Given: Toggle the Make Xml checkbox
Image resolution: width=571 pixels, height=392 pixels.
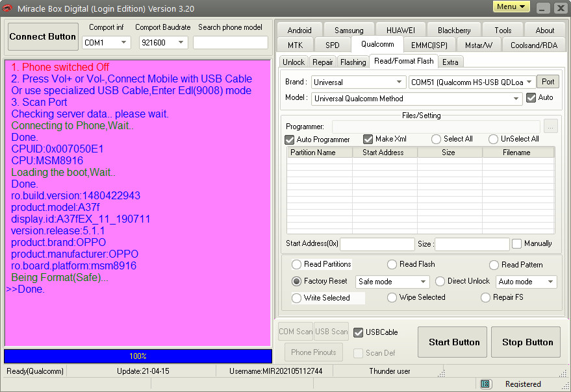Looking at the screenshot, I should click(368, 139).
